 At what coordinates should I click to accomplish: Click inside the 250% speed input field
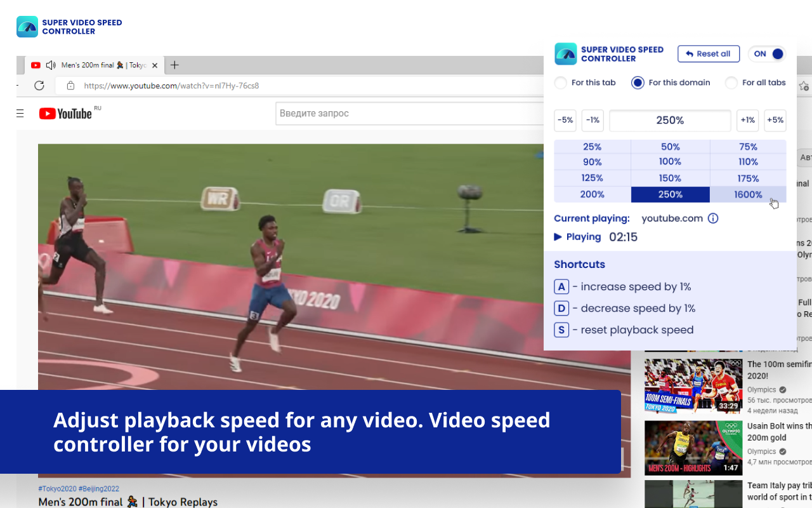pos(670,120)
